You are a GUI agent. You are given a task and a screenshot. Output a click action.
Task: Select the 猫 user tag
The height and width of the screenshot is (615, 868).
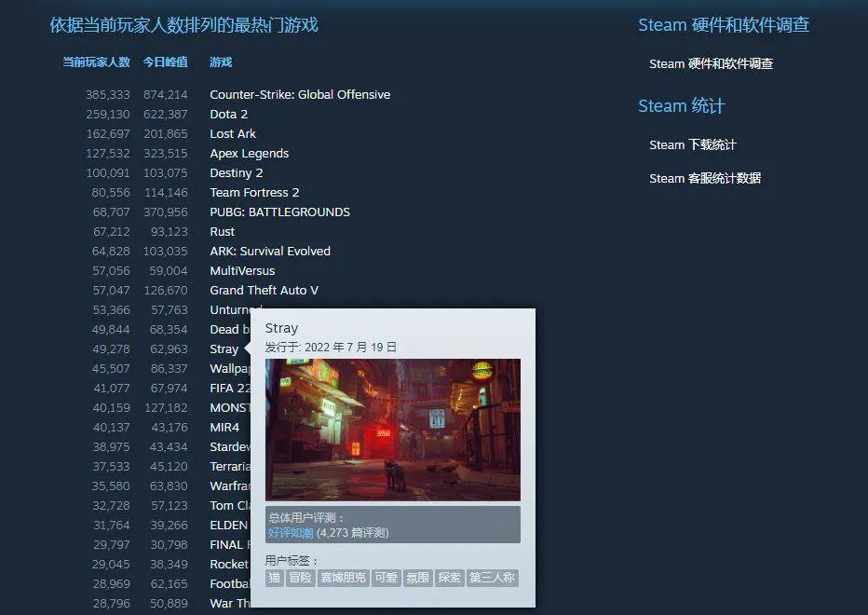[x=275, y=578]
